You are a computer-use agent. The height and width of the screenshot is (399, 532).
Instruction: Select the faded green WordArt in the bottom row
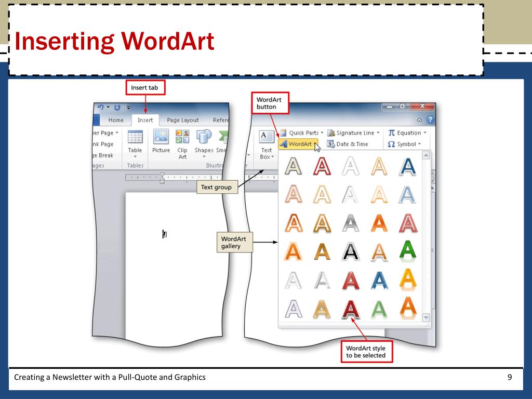[x=379, y=309]
